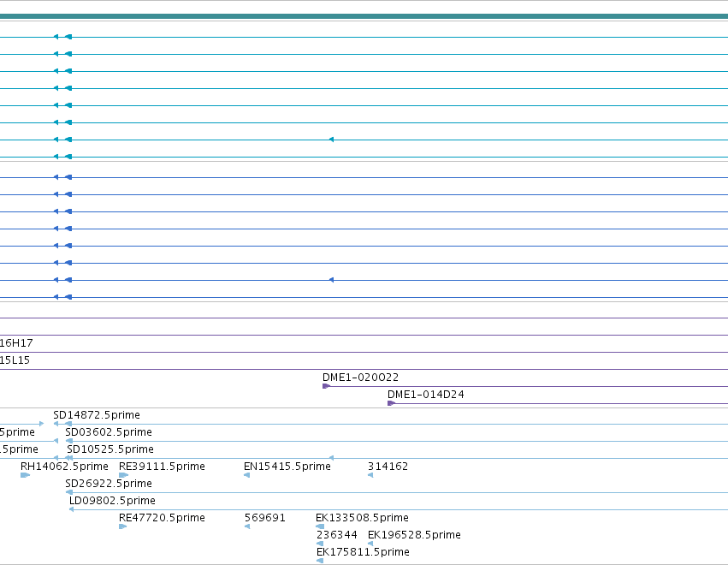Click the glyph under 236344

point(320,544)
